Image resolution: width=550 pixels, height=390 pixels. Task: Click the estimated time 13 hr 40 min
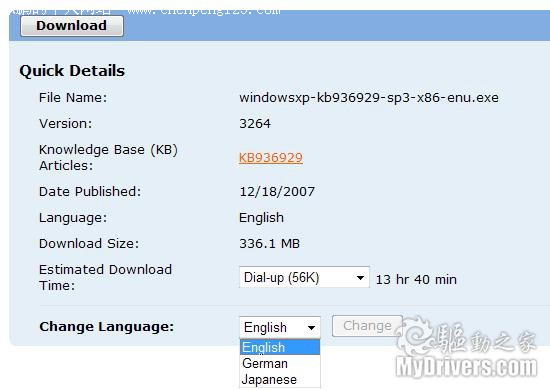(x=416, y=280)
